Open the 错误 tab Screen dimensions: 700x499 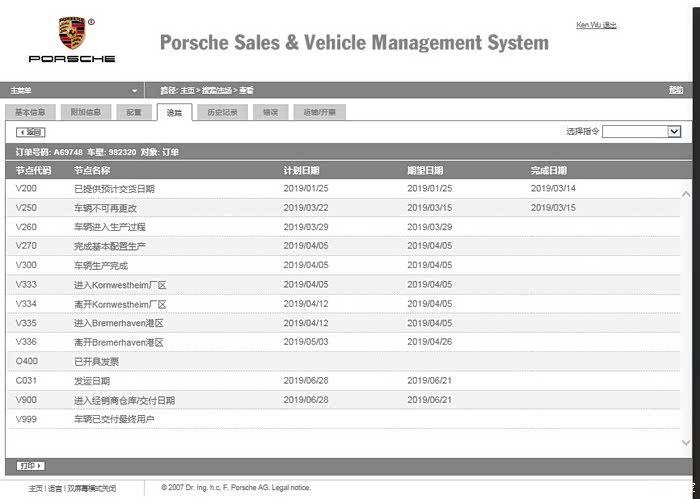[x=270, y=112]
